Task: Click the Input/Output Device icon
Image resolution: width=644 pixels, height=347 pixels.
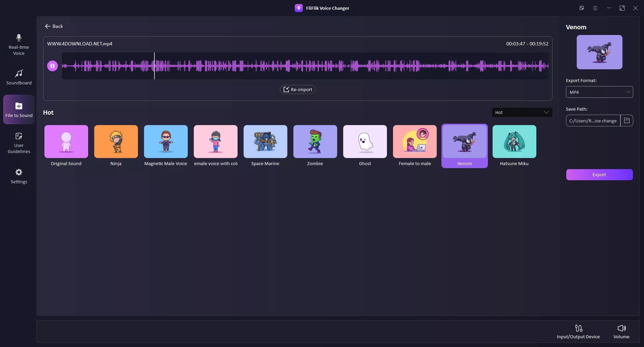Action: 578,331
